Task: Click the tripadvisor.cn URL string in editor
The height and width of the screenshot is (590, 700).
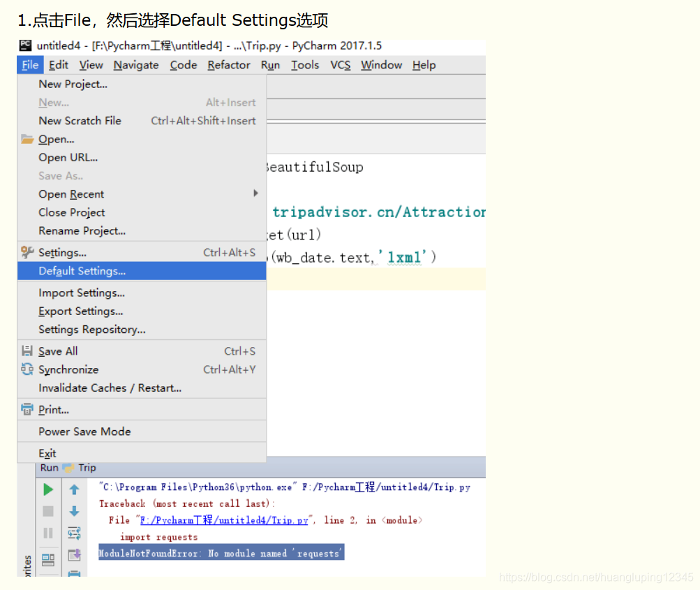Action: 379,212
